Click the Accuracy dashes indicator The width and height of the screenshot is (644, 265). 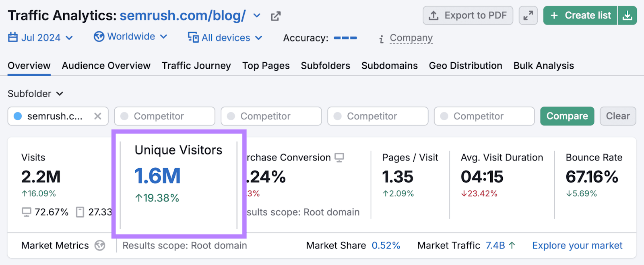345,38
